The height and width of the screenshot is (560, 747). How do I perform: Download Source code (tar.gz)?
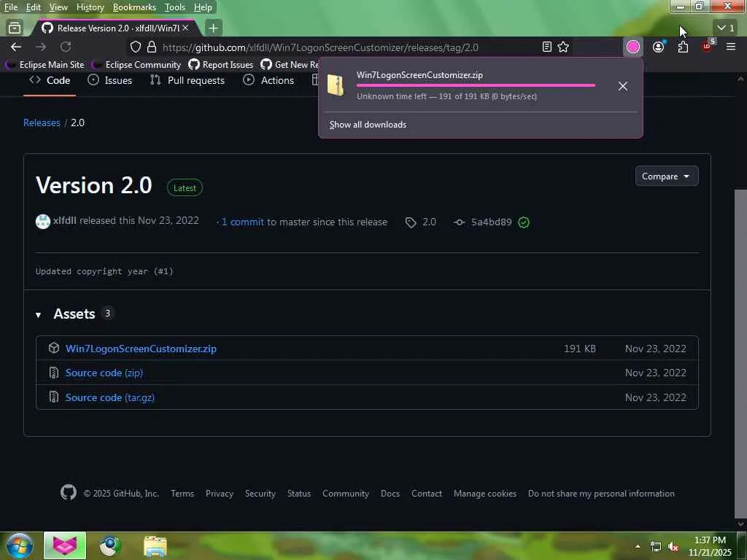click(x=110, y=397)
